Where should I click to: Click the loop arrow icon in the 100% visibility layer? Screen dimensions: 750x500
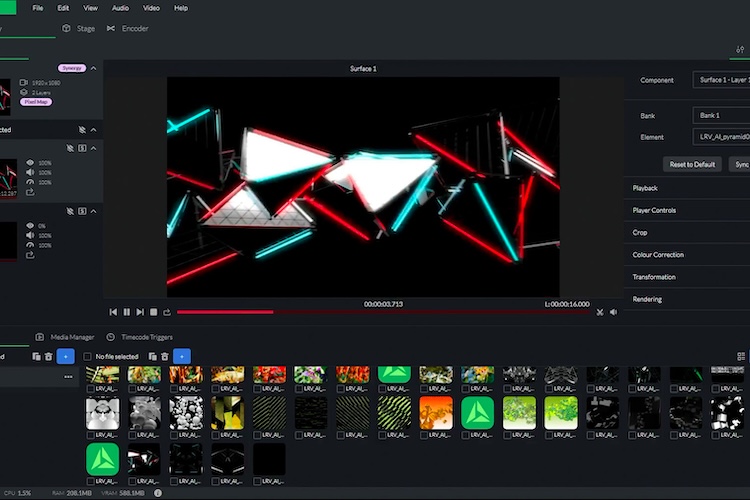click(x=30, y=192)
